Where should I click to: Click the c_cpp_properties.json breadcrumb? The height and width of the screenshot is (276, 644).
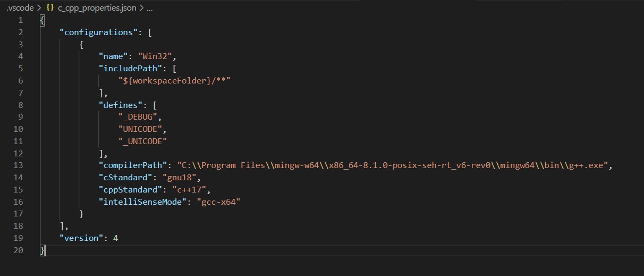[x=97, y=9]
